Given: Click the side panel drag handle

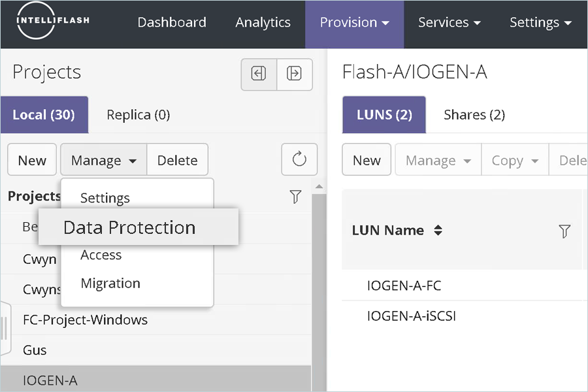Looking at the screenshot, I should (x=5, y=328).
